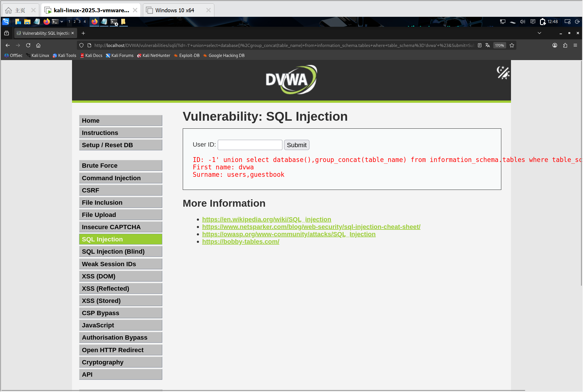Open the translate page icon

488,45
